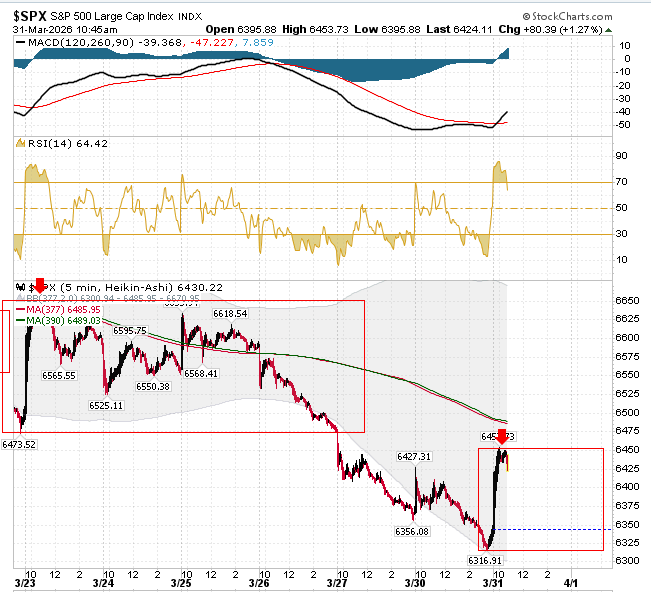This screenshot has height=592, width=651.
Task: Click the black MACD line legend marker
Action: 20,42
